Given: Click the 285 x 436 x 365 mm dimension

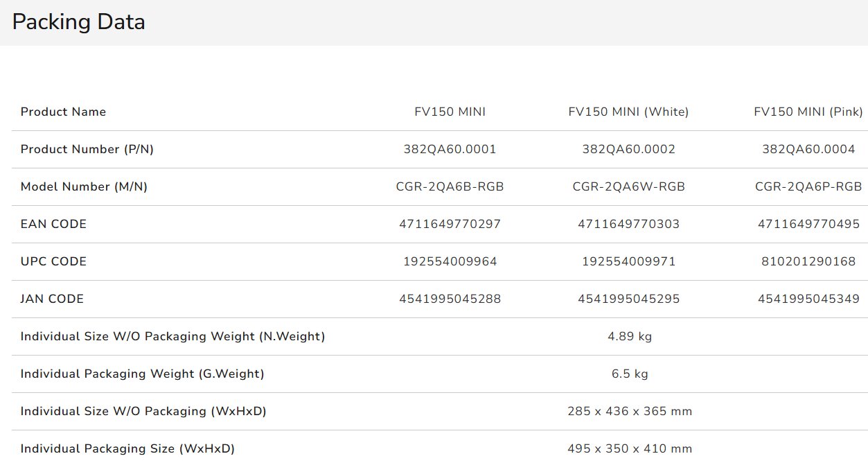Looking at the screenshot, I should pos(629,412).
